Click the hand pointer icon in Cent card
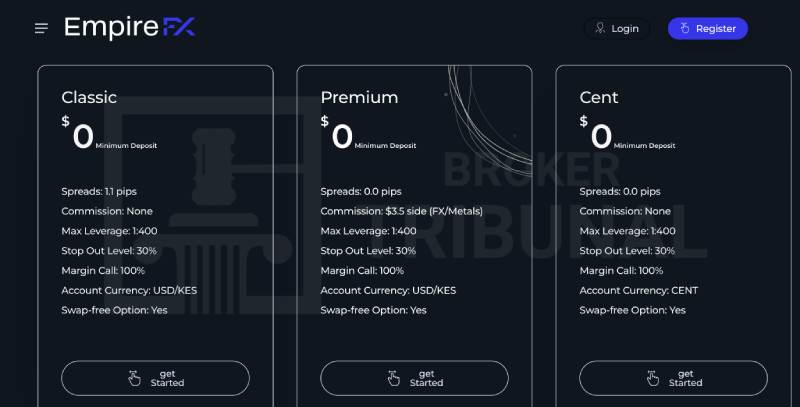The height and width of the screenshot is (407, 800). [x=653, y=378]
